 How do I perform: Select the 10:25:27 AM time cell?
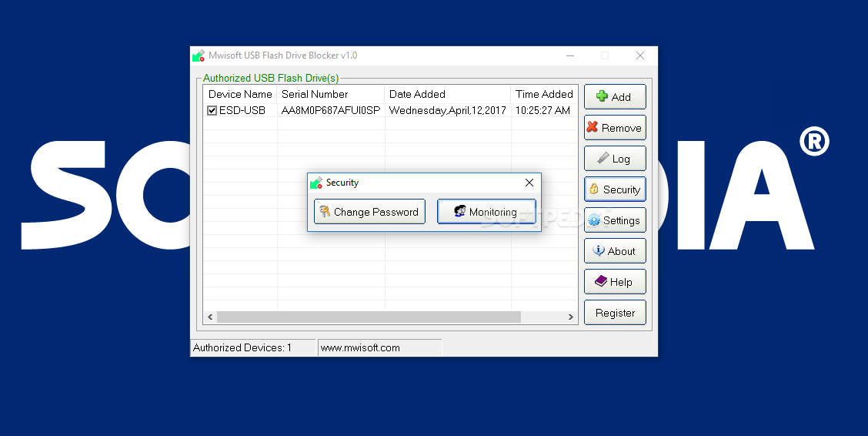click(542, 110)
